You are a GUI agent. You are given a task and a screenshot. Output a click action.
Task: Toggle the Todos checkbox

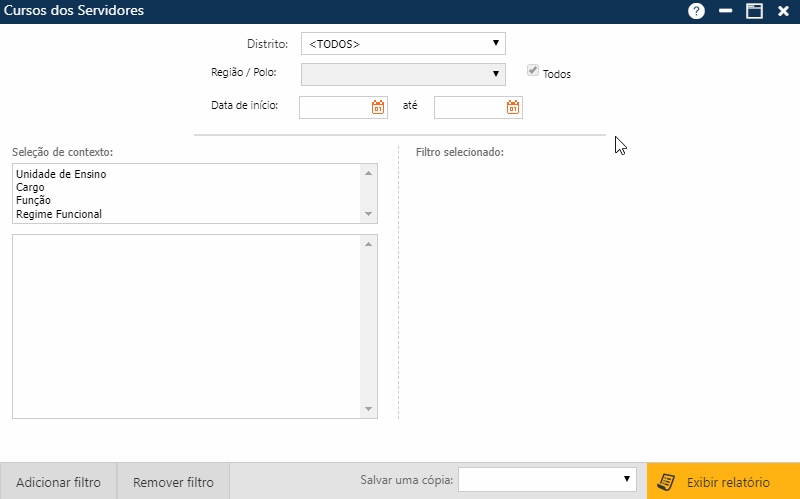(533, 70)
